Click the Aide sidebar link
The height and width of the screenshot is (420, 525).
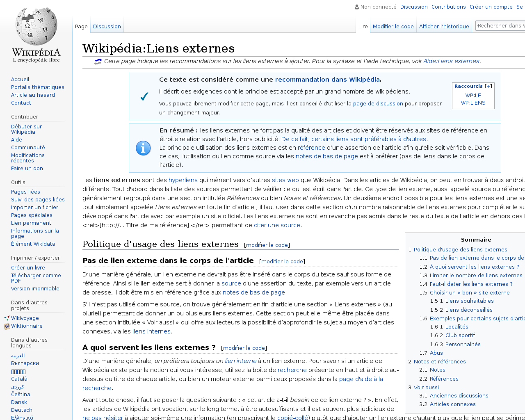[16, 140]
